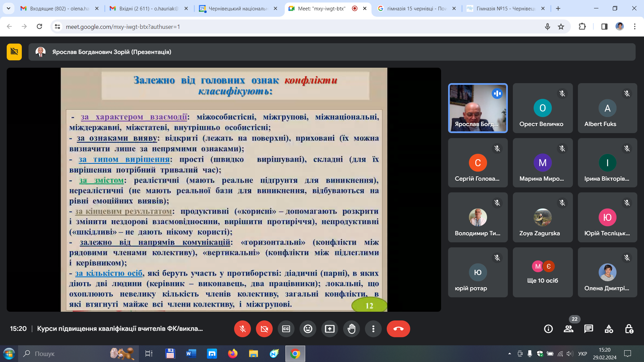
Task: Leave the call with the red hang-up button
Action: coord(398,329)
